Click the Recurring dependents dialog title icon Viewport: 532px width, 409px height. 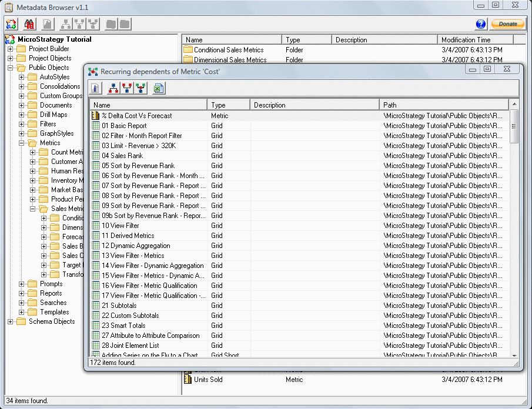93,72
